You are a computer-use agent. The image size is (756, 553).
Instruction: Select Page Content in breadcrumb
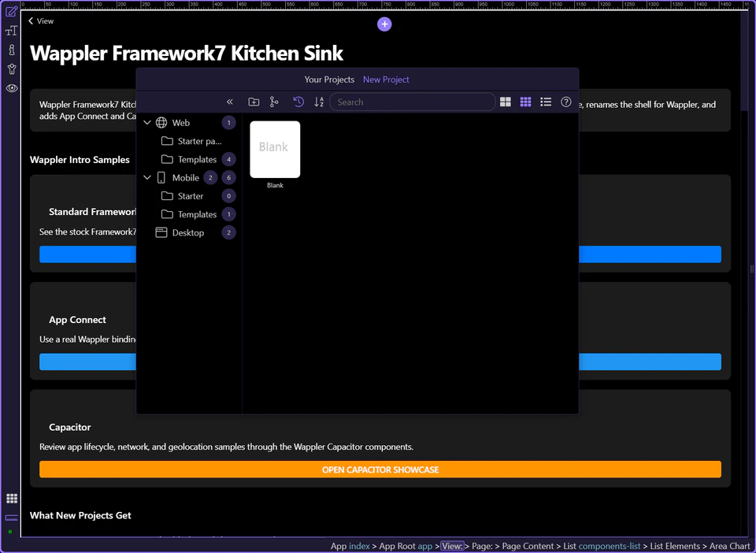[x=528, y=546]
